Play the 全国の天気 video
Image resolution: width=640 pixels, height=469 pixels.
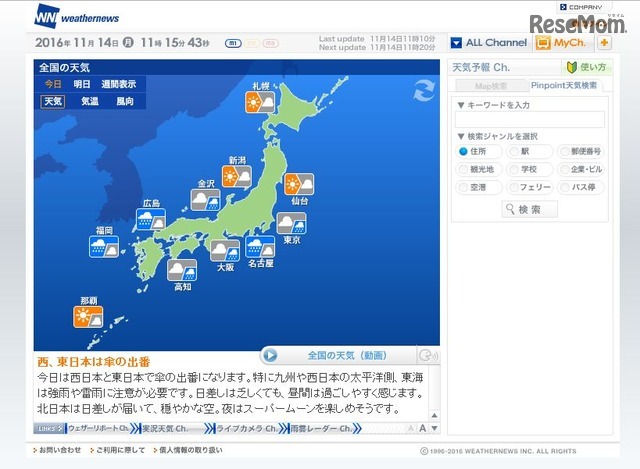[x=338, y=356]
